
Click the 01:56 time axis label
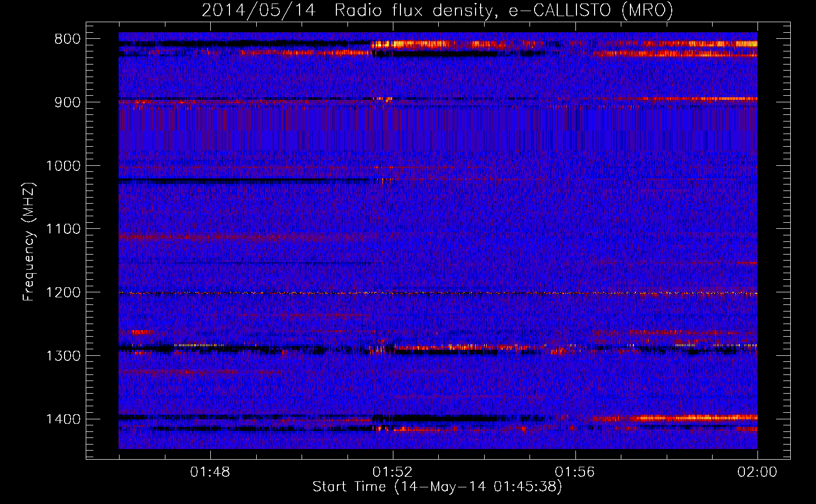[575, 472]
